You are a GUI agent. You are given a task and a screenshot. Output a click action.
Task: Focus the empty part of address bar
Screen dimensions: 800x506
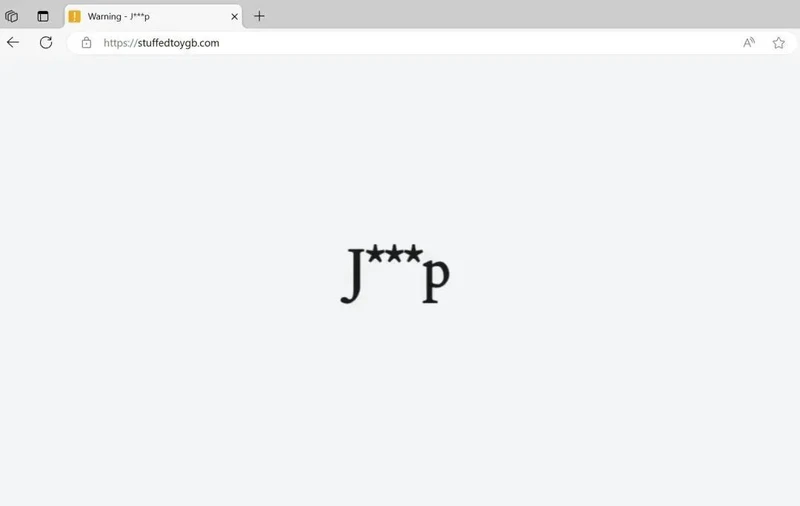(480, 43)
